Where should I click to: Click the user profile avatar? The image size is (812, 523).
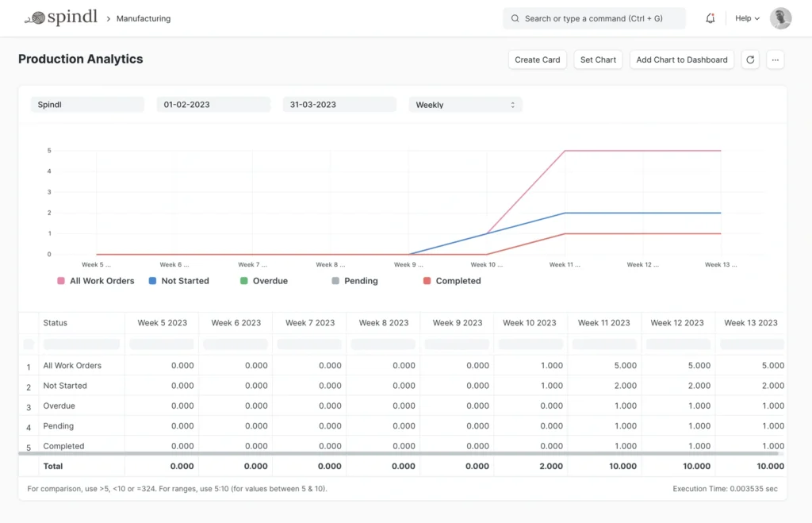tap(780, 18)
